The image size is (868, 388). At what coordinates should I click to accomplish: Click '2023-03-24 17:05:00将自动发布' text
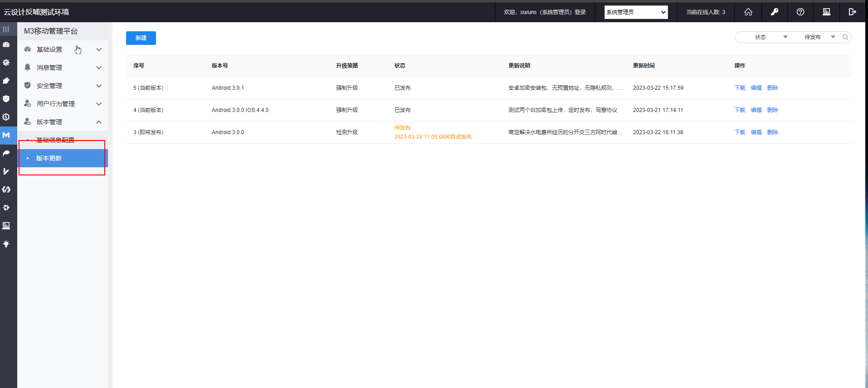[433, 137]
